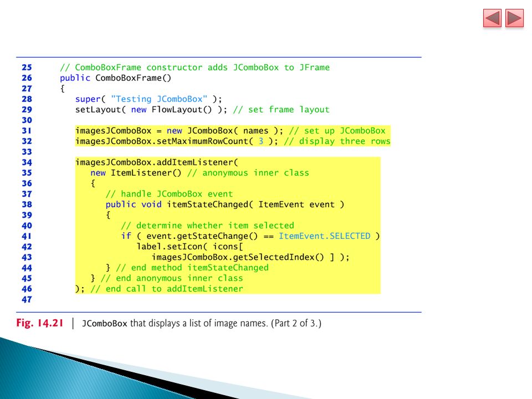
Task: Click '// end anonymous inner class' comment
Action: tap(172, 278)
